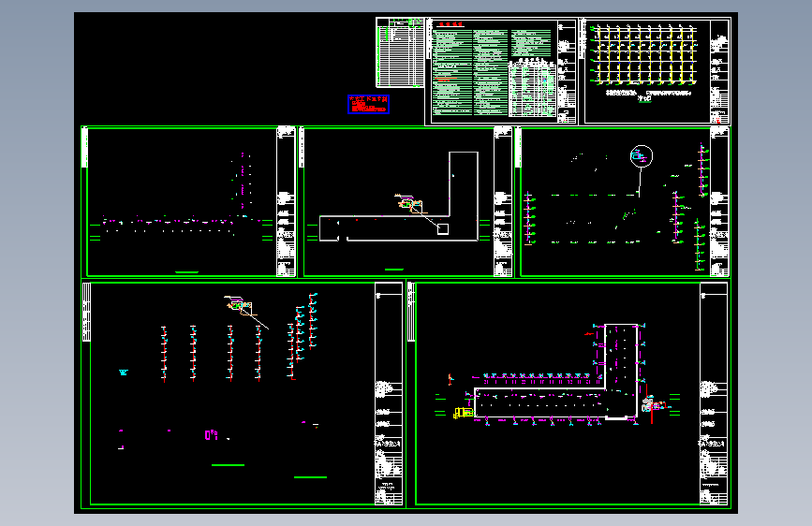Select the materials table in notes sheet

[532, 87]
